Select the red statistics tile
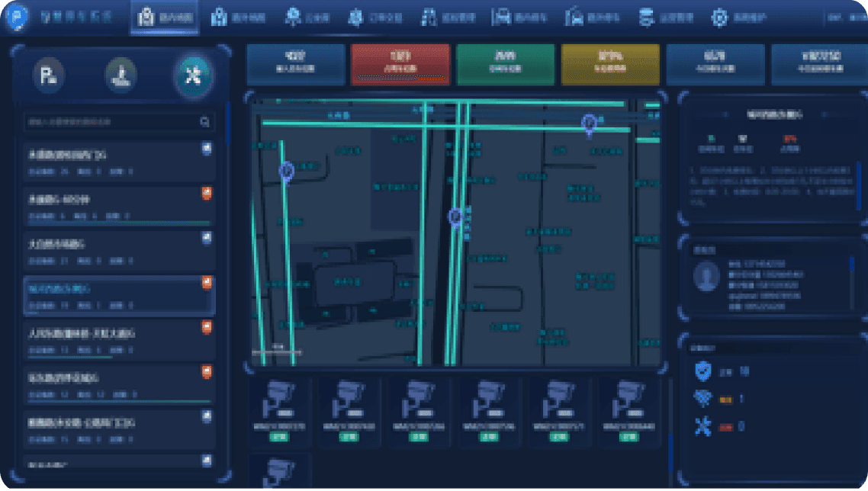This screenshot has width=868, height=491. pos(400,64)
